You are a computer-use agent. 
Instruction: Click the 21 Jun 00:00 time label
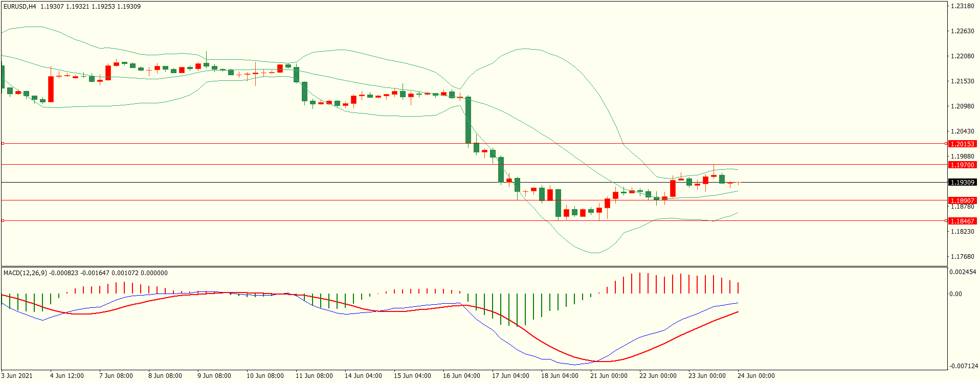pyautogui.click(x=609, y=376)
